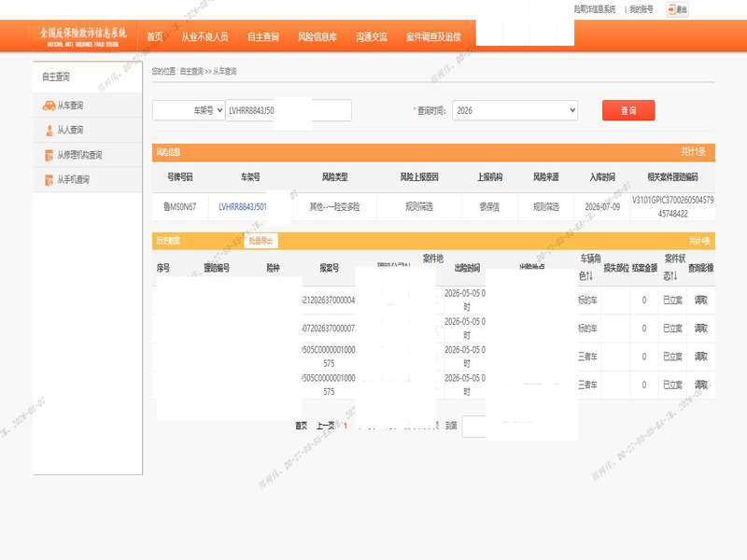The width and height of the screenshot is (747, 560).
Task: Click 调取 in the first claim row
Action: tap(701, 300)
